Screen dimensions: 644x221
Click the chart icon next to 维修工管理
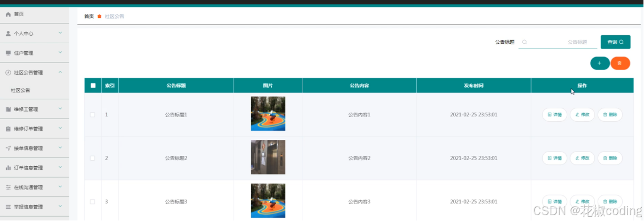tap(8, 109)
